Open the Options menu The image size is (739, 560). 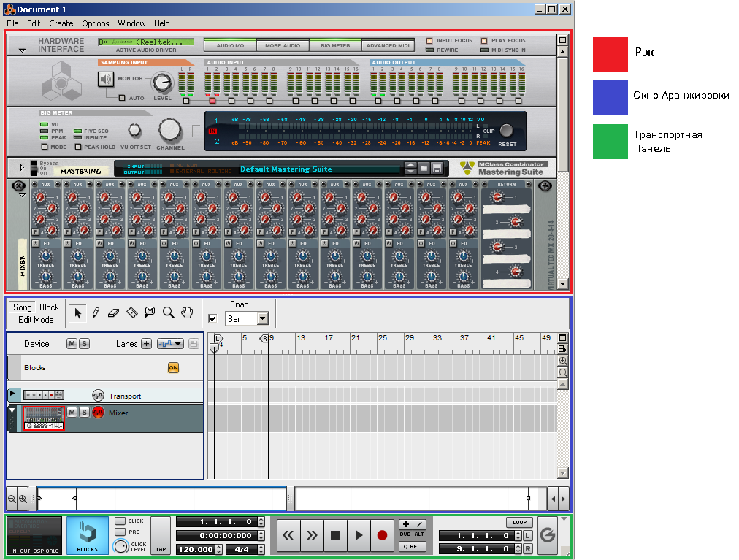point(95,23)
